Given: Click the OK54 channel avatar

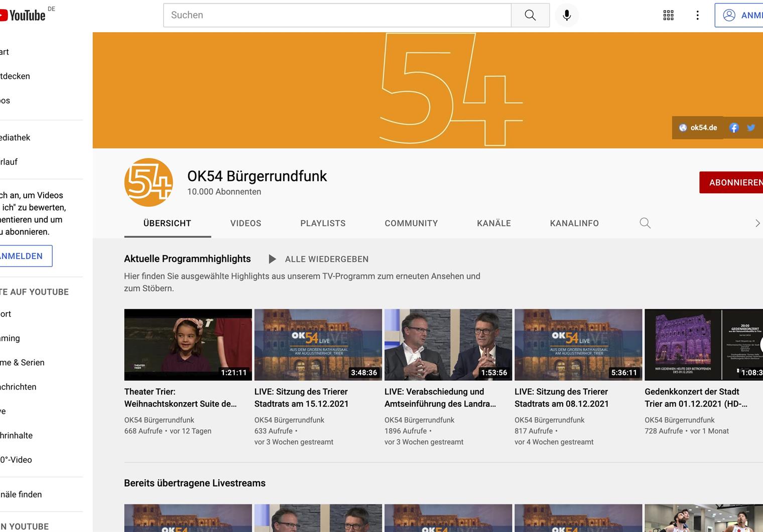Looking at the screenshot, I should pos(149,182).
